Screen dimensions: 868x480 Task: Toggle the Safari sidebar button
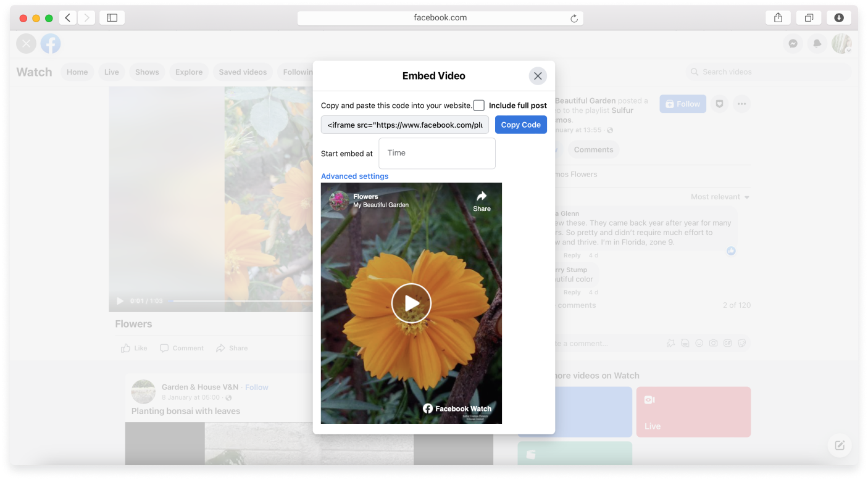(112, 18)
